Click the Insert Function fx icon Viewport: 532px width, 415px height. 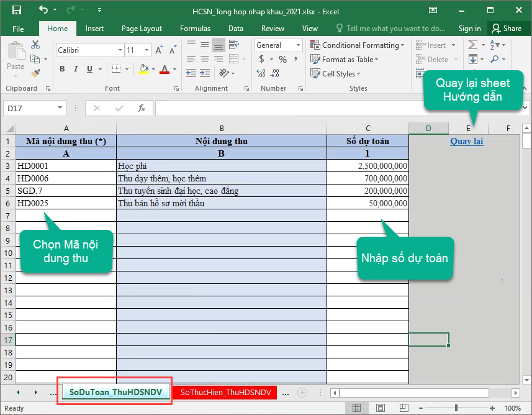pos(142,108)
